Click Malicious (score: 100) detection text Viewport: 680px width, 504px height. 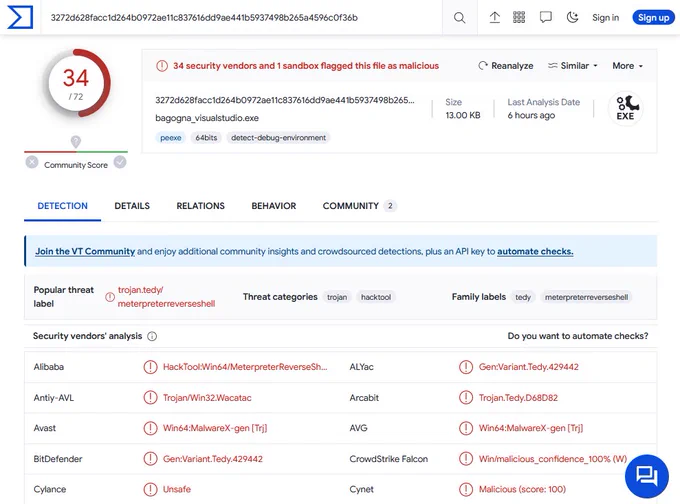click(x=522, y=489)
